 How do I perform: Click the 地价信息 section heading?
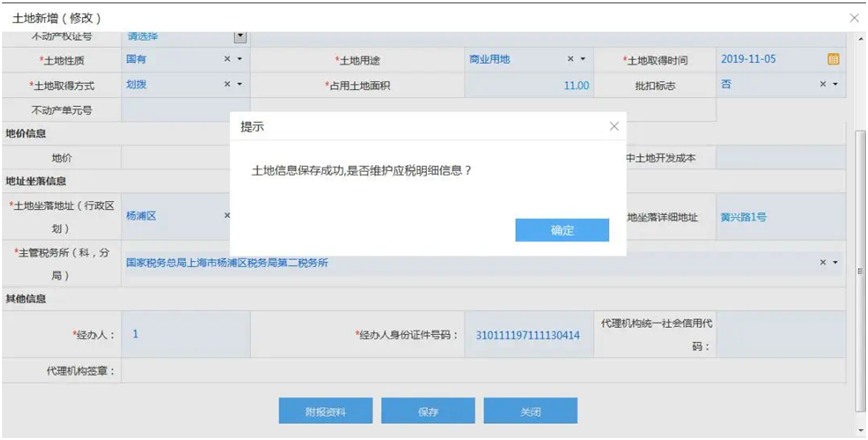tap(25, 133)
